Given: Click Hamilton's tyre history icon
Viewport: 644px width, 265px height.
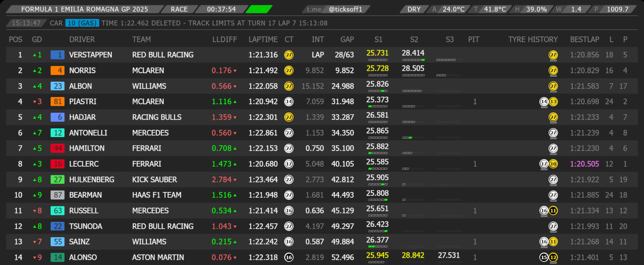Looking at the screenshot, I should click(x=553, y=149).
